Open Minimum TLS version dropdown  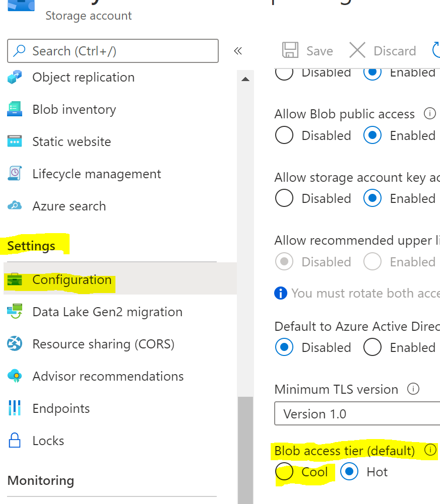(x=357, y=413)
